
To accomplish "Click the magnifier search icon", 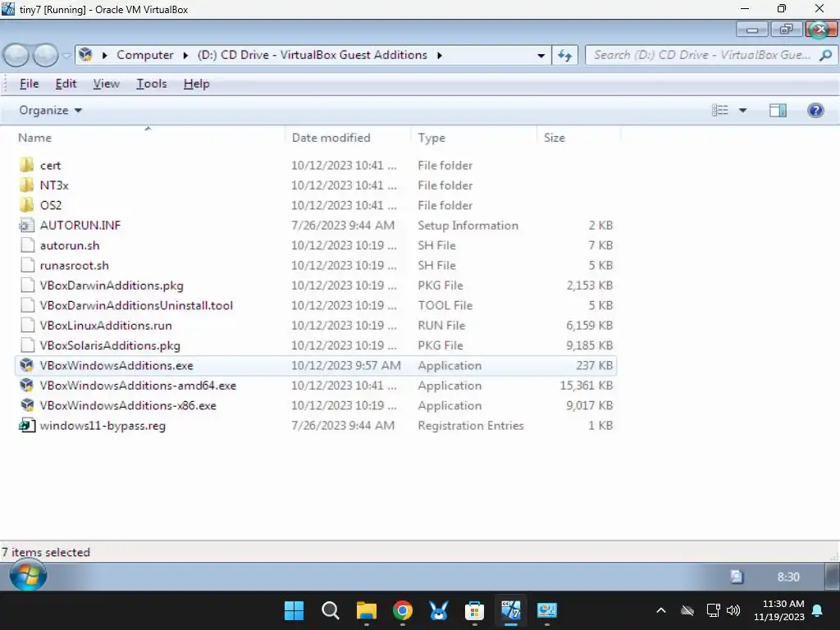I will pyautogui.click(x=826, y=55).
